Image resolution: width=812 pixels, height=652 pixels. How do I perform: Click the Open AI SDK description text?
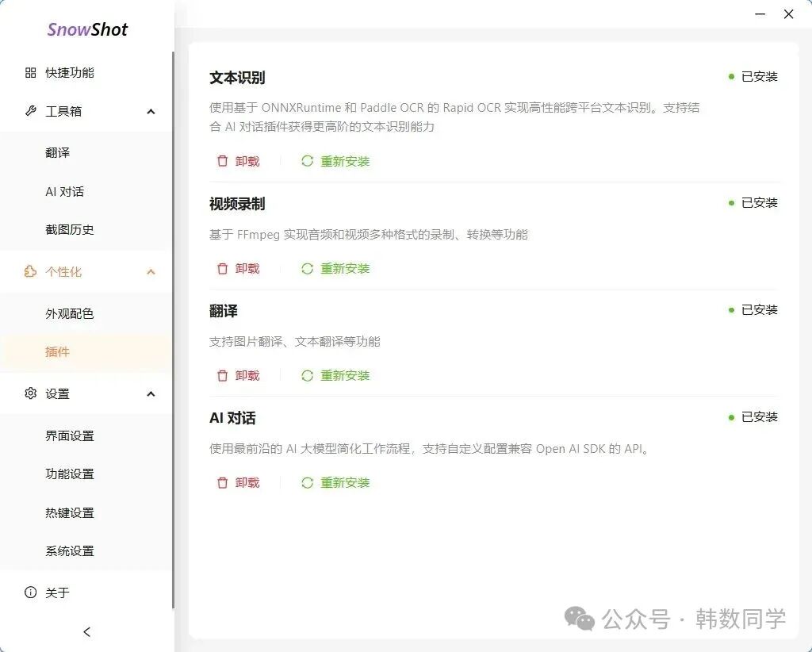(429, 448)
